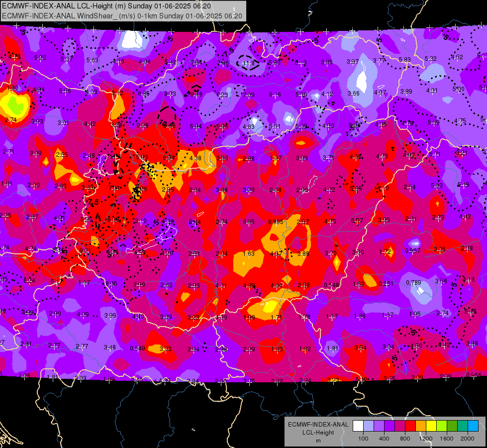Click the legend tick label 2000
This screenshot has width=487, height=448.
click(467, 439)
